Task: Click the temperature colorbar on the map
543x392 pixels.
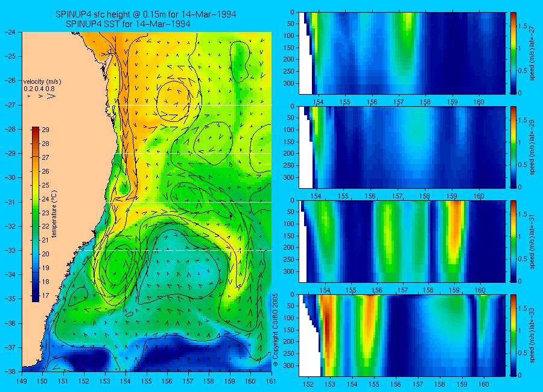Action: [x=36, y=214]
